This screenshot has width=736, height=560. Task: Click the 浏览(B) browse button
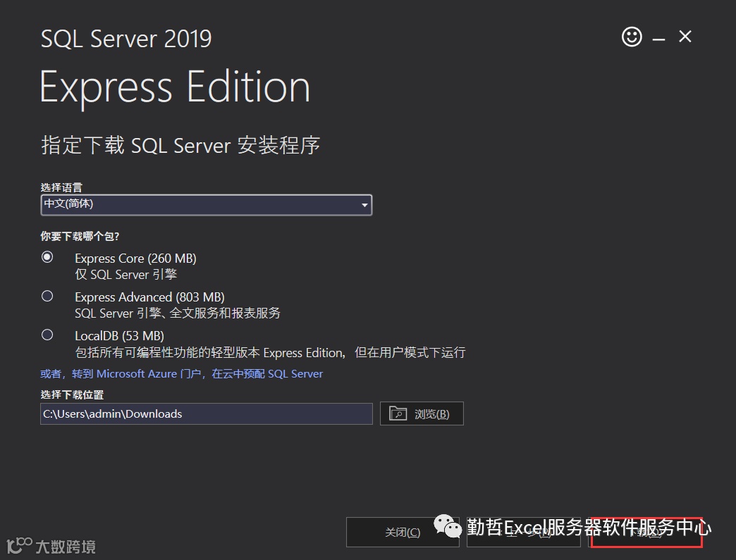click(x=422, y=413)
